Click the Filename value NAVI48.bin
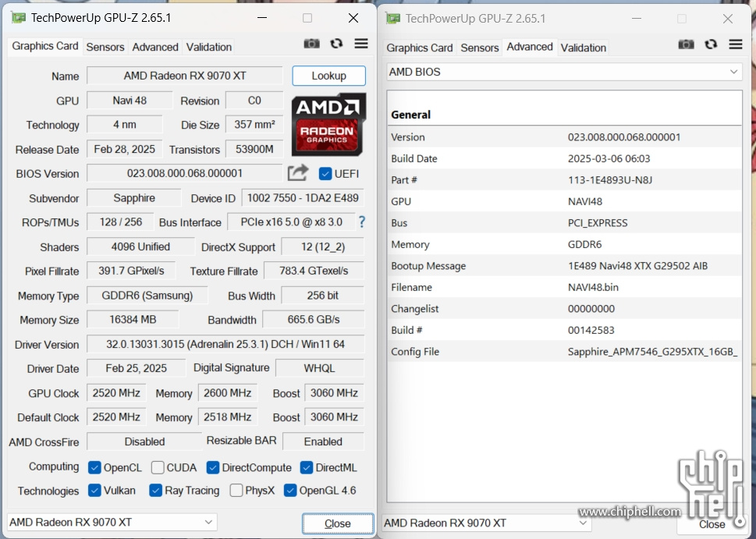 [x=593, y=287]
